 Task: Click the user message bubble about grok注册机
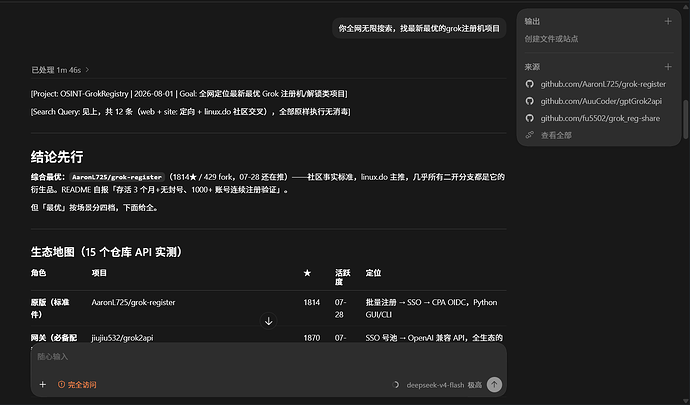tap(419, 28)
